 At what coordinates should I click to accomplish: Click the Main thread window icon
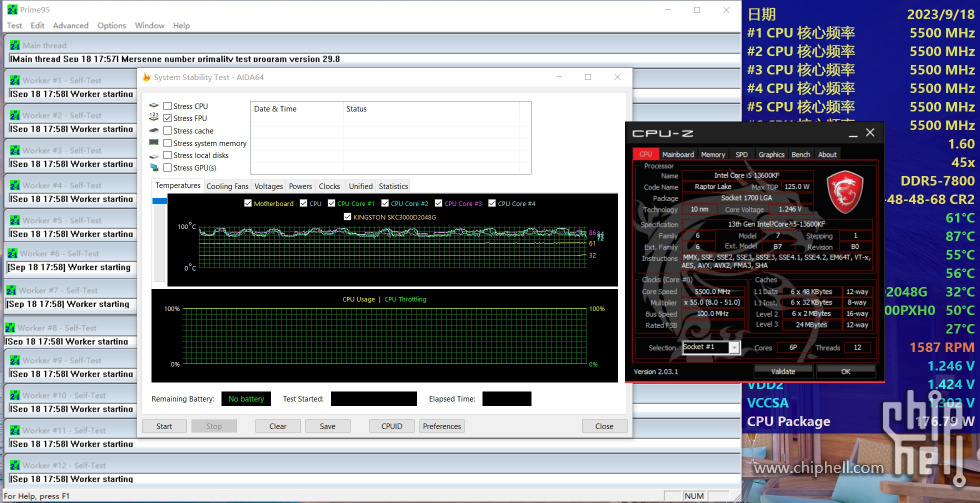[14, 45]
